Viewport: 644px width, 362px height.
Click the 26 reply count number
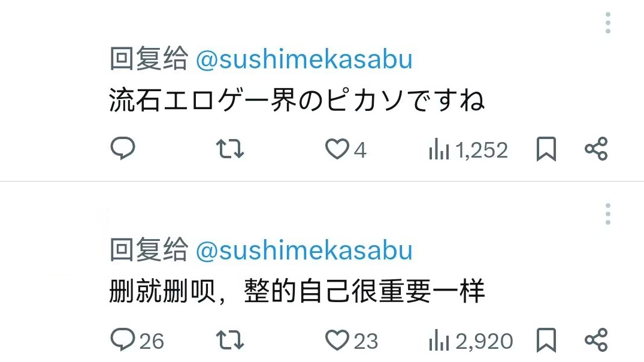click(152, 341)
